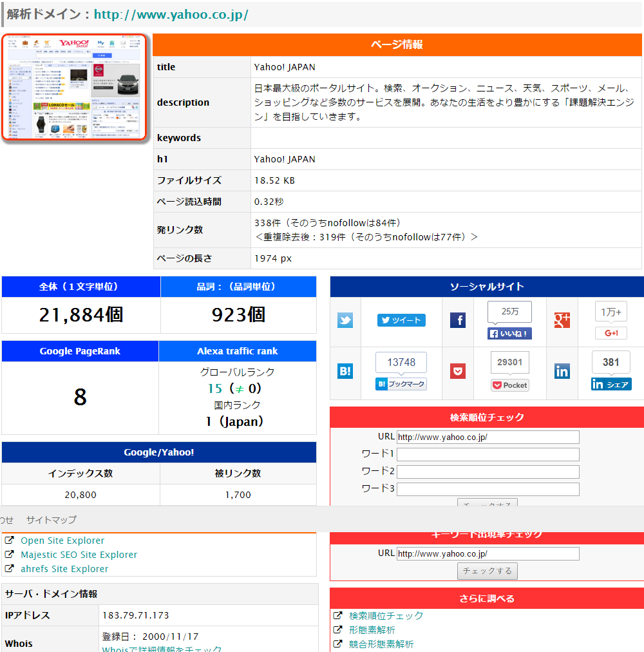Select the total character count 21,884個
The width and height of the screenshot is (644, 652).
click(x=81, y=315)
